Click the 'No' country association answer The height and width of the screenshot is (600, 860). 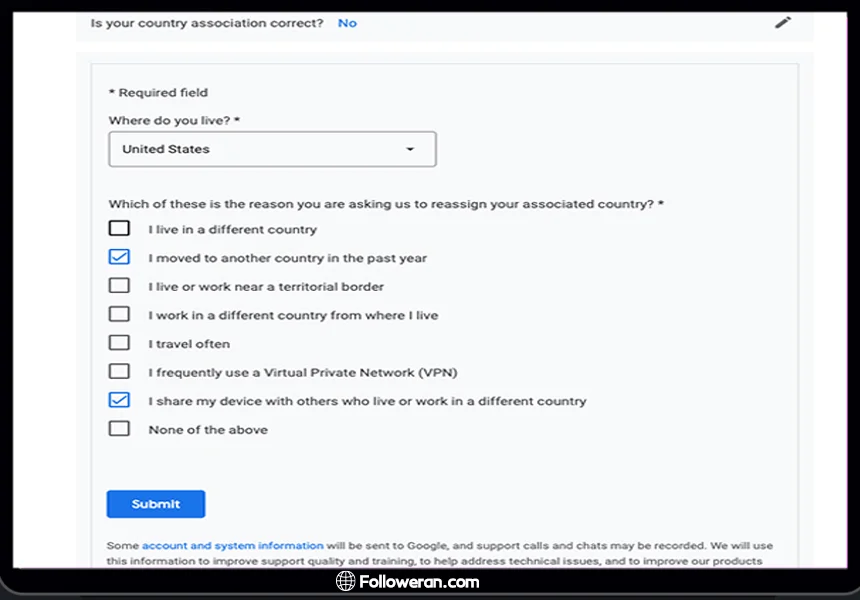tap(347, 23)
